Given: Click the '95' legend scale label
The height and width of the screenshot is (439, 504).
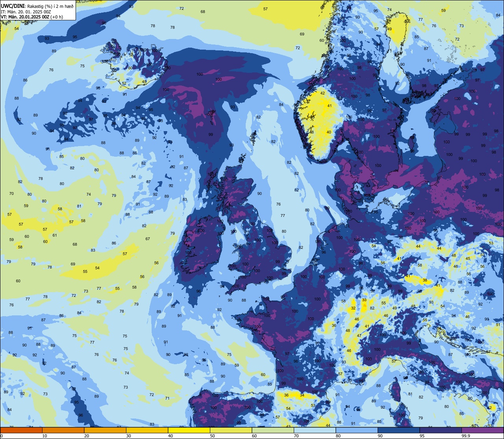Looking at the screenshot, I should [x=422, y=436].
